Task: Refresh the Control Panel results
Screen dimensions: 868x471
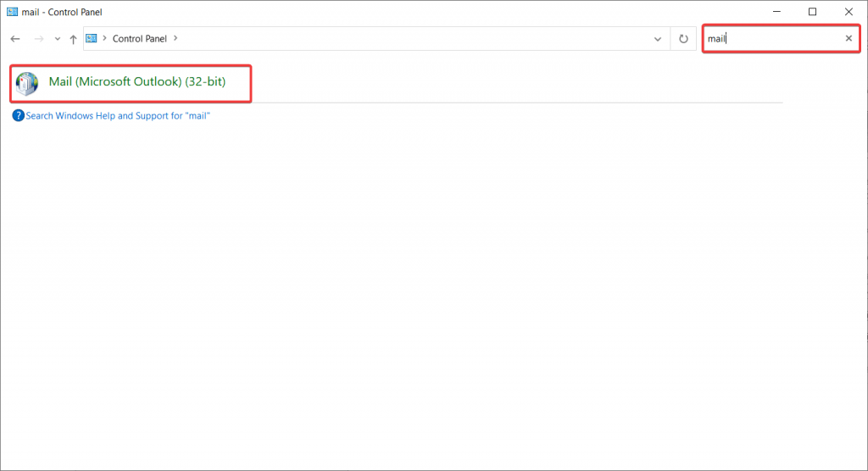Action: (x=683, y=39)
